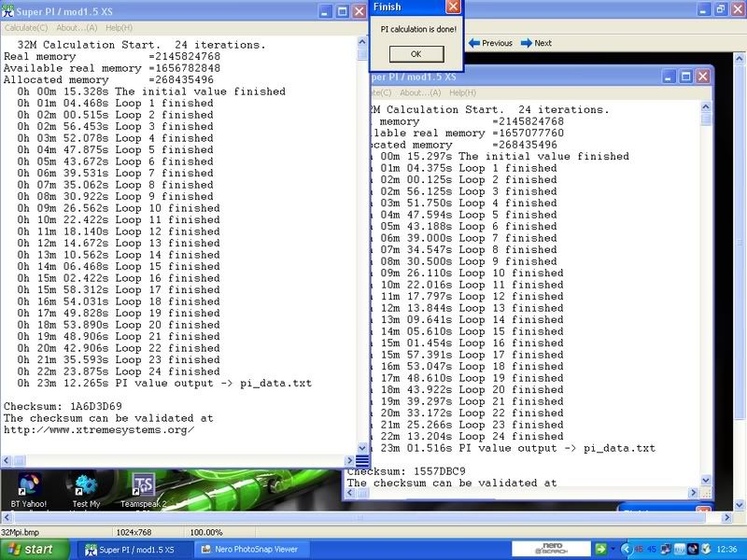Open Help(H) menu in left Super PI window
Viewport: 747px width, 560px height.
coord(120,28)
